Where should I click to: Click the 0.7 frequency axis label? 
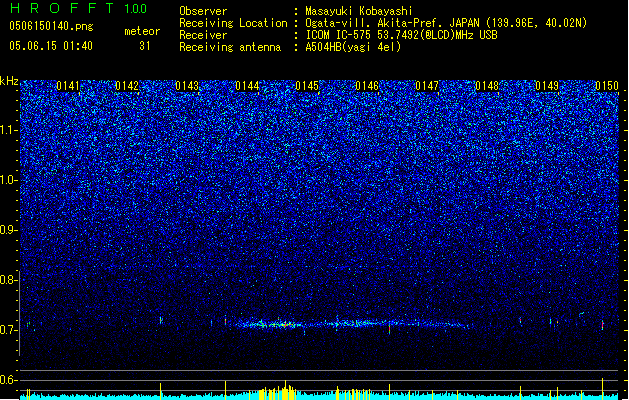click(8, 330)
